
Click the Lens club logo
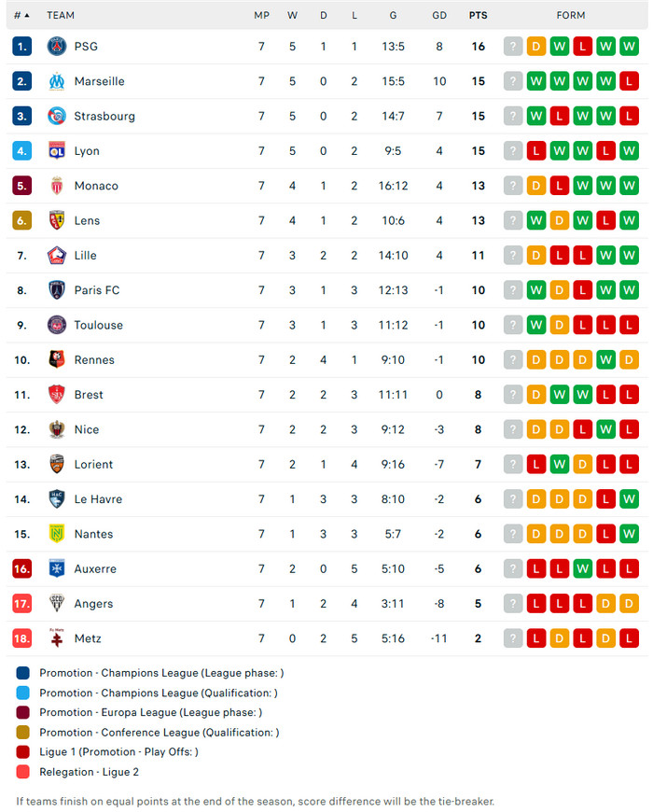(57, 221)
